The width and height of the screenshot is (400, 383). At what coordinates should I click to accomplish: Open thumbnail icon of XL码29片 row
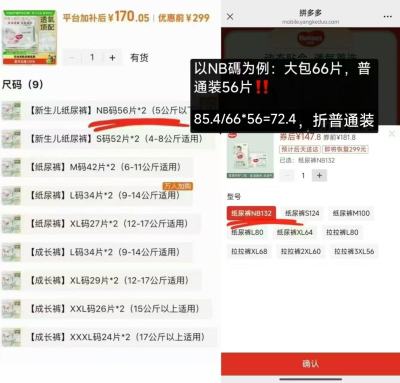11,281
